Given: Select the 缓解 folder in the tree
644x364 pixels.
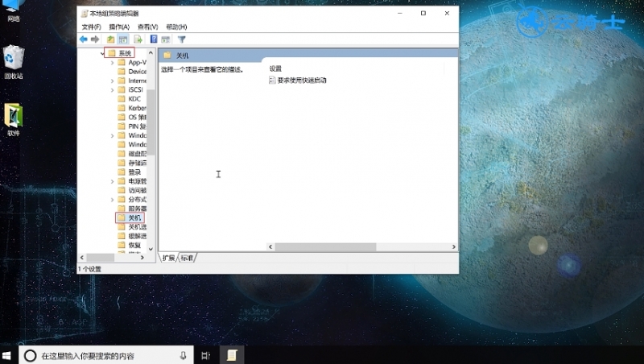Looking at the screenshot, I should click(x=132, y=236).
